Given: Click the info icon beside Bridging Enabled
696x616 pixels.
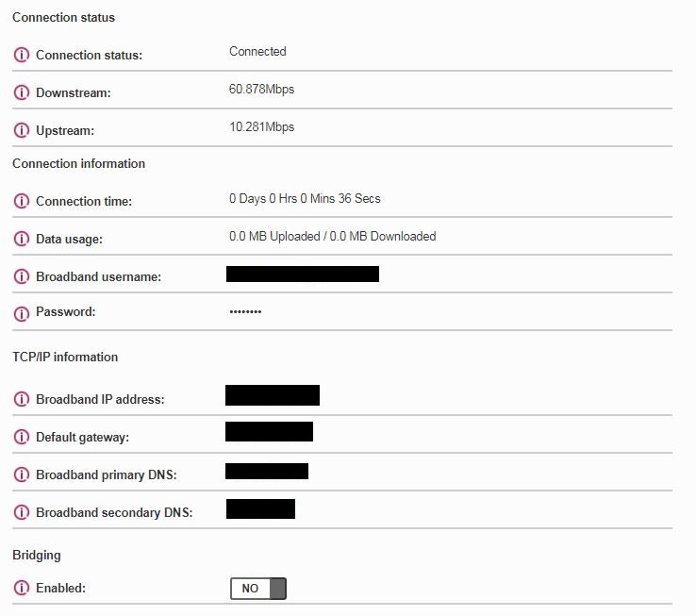Looking at the screenshot, I should (22, 588).
